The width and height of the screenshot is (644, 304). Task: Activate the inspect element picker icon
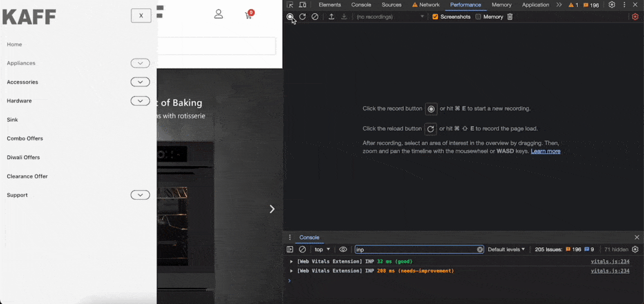click(290, 5)
